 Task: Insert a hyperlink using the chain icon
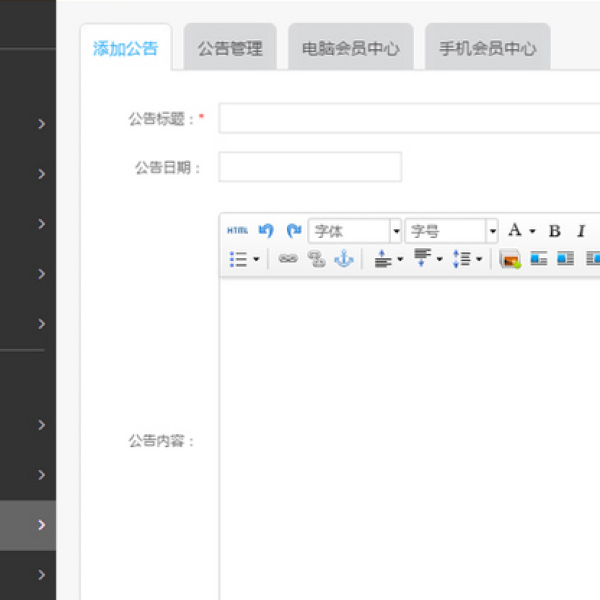pos(288,259)
